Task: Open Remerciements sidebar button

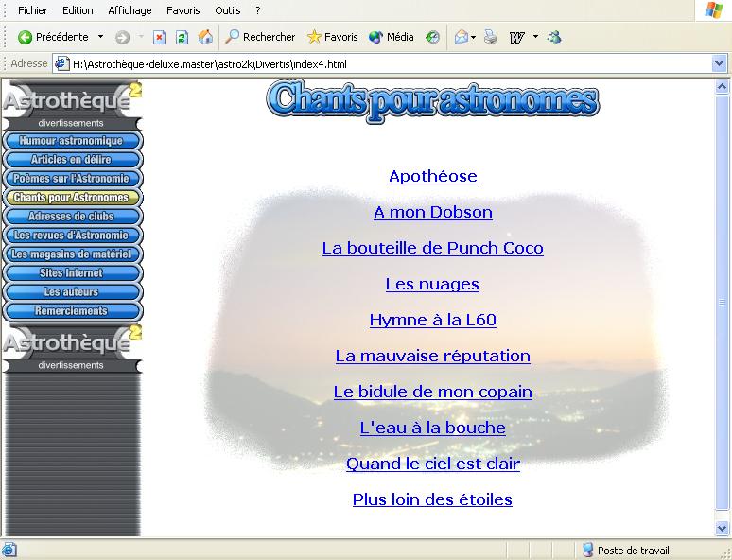Action: 72,311
